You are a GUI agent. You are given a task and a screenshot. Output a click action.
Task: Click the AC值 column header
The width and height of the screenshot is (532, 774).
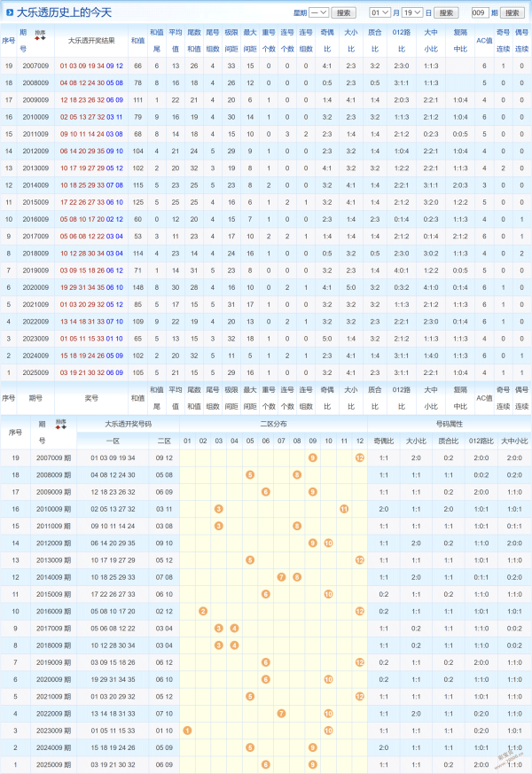tap(484, 41)
